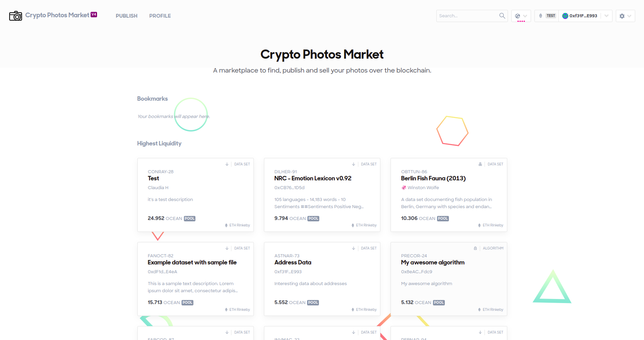Screen dimensions: 644x340
Task: Expand the wallet account dropdown arrow
Action: pos(606,16)
